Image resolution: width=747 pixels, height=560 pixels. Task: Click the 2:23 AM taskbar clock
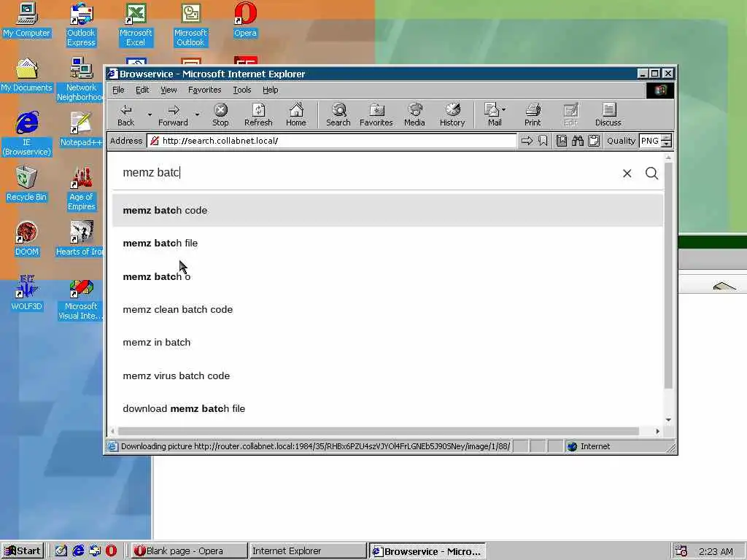coord(715,551)
